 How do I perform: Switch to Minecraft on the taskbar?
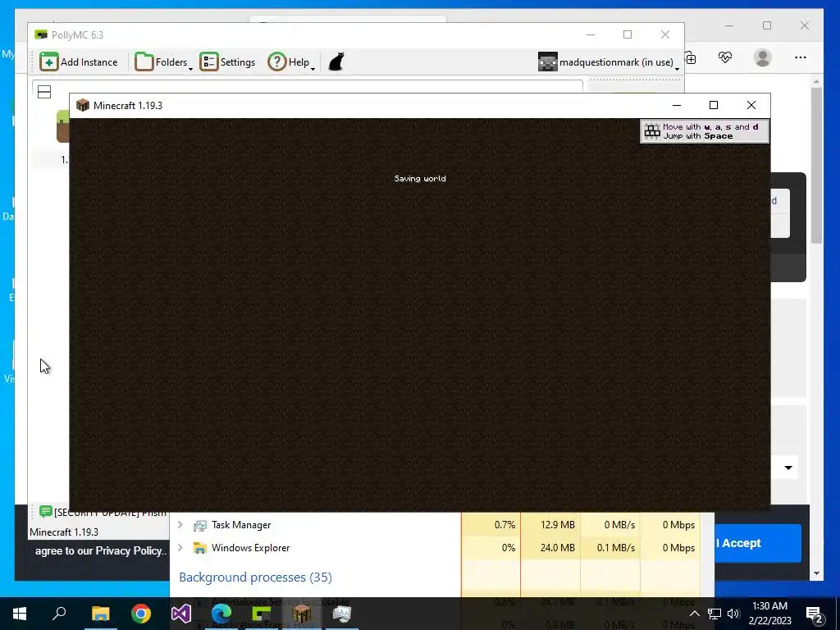click(302, 614)
